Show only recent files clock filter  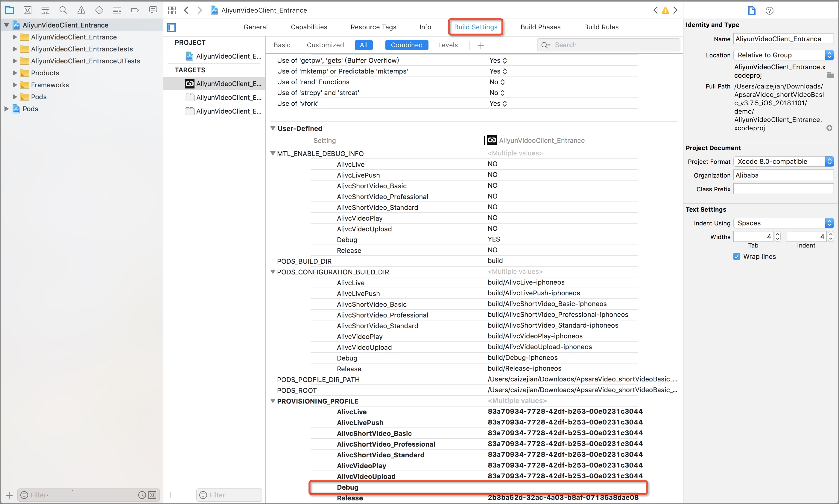point(142,495)
